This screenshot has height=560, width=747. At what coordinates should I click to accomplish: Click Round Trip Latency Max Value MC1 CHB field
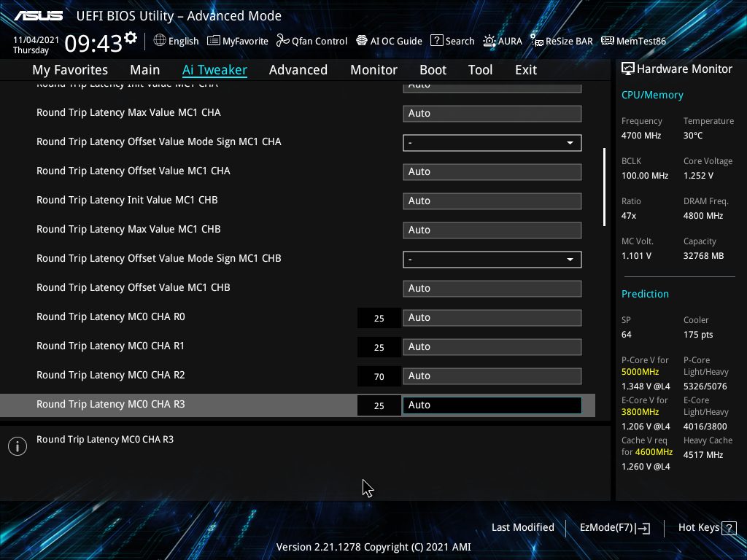pos(492,230)
